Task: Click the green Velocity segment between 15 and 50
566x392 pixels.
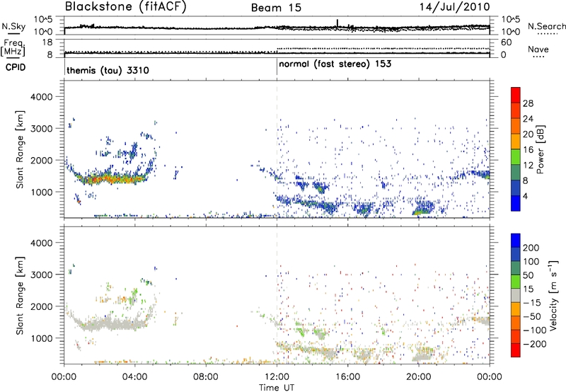Action: tap(516, 282)
